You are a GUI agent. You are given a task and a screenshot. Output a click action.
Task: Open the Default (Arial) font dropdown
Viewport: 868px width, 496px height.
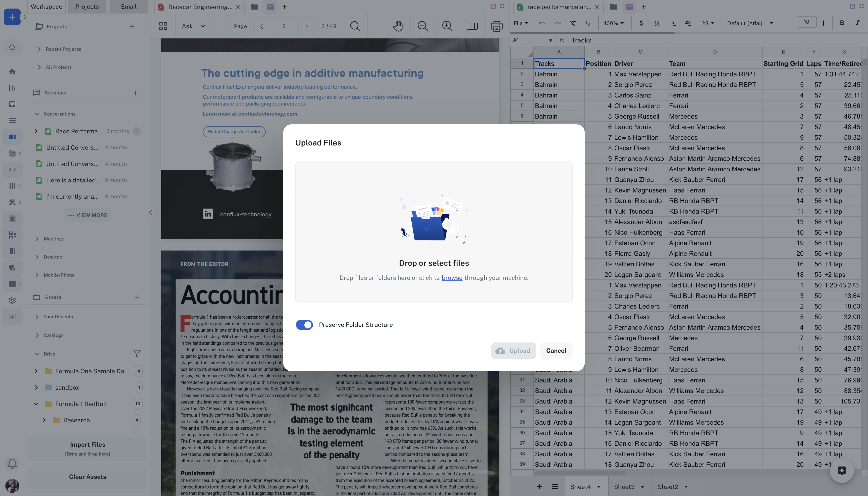click(x=750, y=23)
